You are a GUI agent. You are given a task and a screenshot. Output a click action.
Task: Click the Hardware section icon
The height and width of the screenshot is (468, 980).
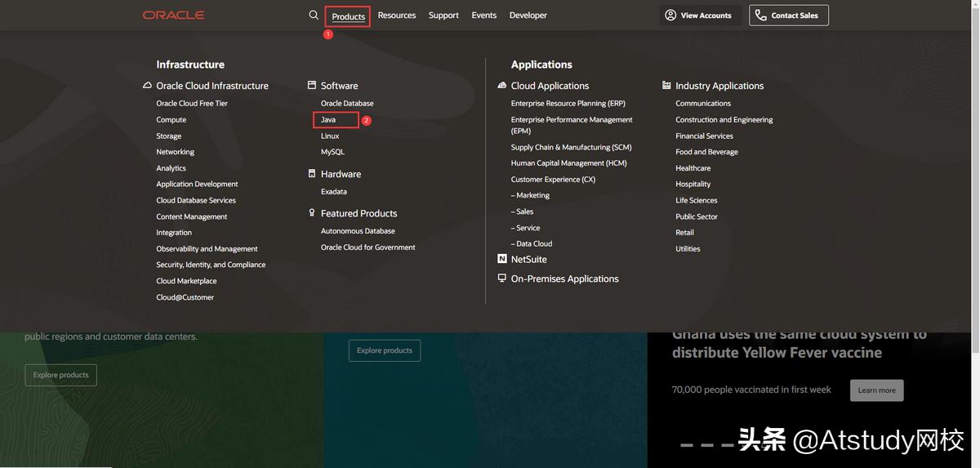(312, 174)
